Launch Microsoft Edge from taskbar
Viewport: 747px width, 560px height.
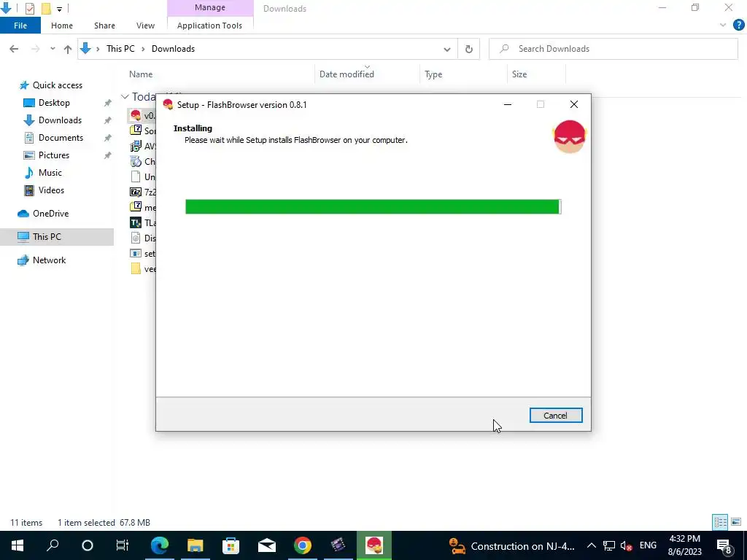tap(160, 545)
